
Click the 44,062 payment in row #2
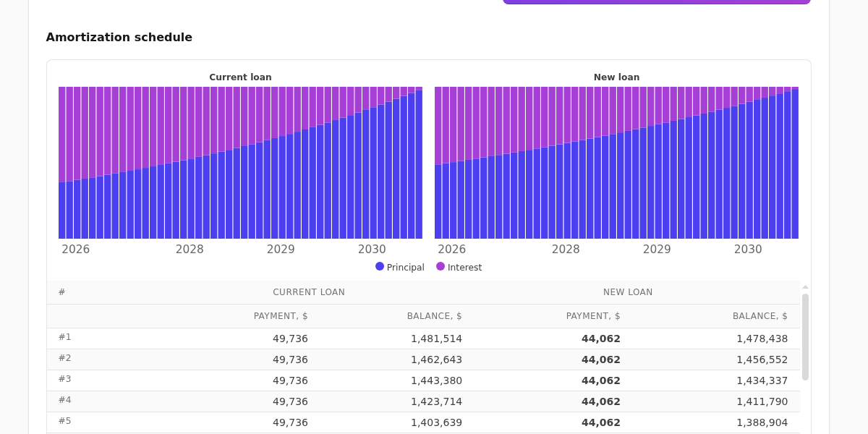click(601, 359)
